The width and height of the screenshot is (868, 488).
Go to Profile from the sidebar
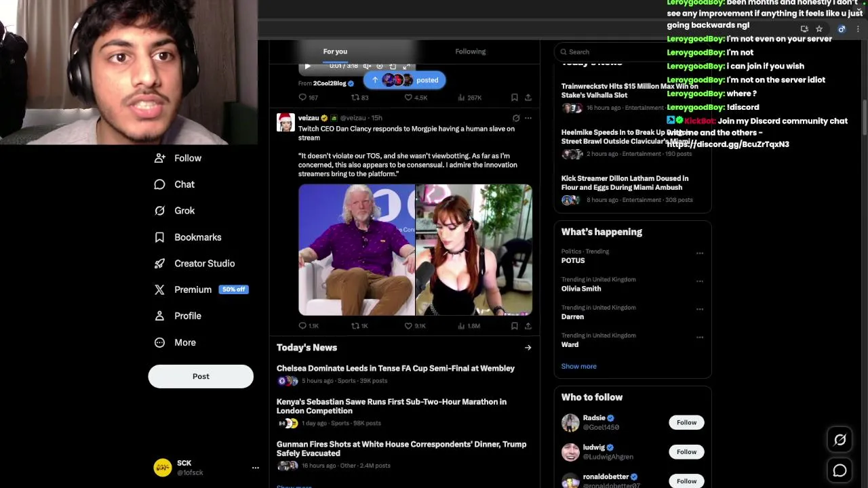178,316
